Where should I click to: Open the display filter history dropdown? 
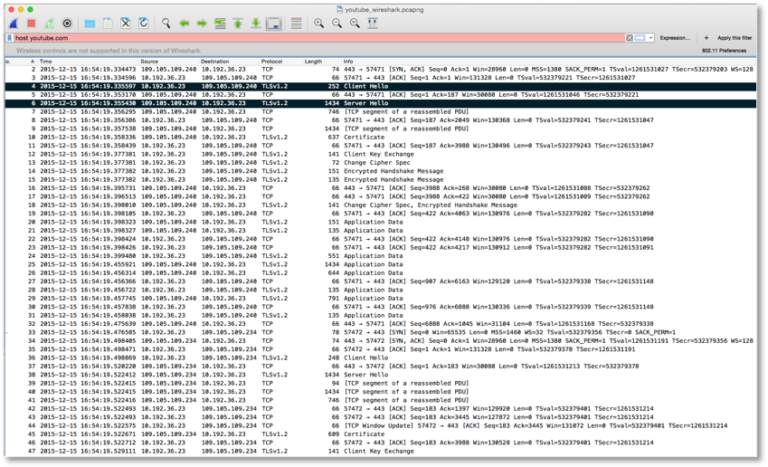coord(649,37)
